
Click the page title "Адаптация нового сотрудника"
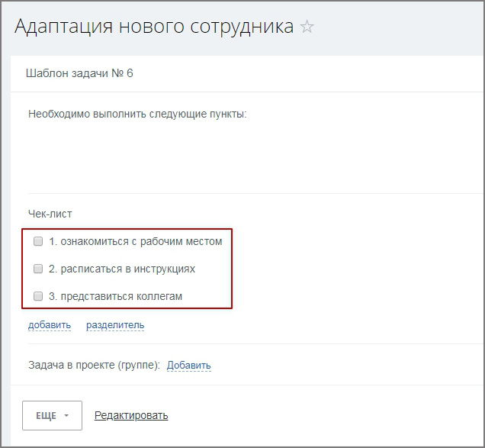(154, 27)
